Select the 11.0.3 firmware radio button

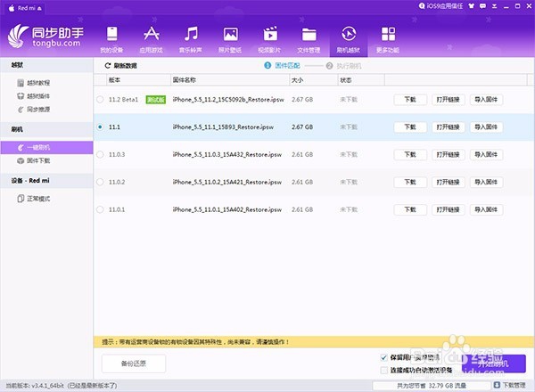(100, 154)
